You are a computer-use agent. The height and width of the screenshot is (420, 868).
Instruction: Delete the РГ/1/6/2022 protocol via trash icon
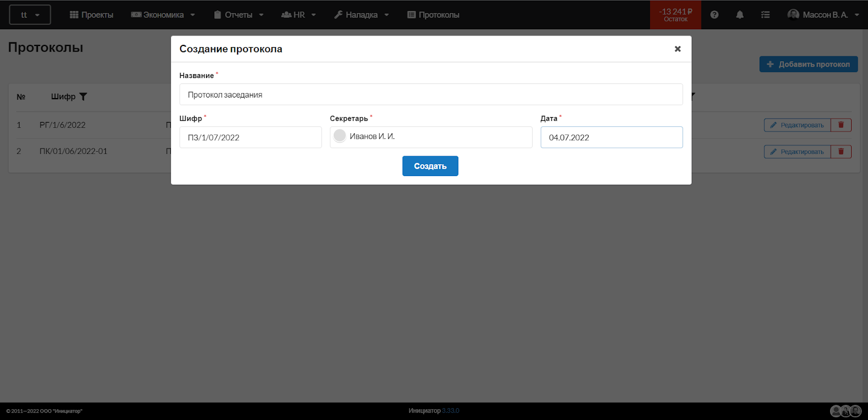(841, 125)
